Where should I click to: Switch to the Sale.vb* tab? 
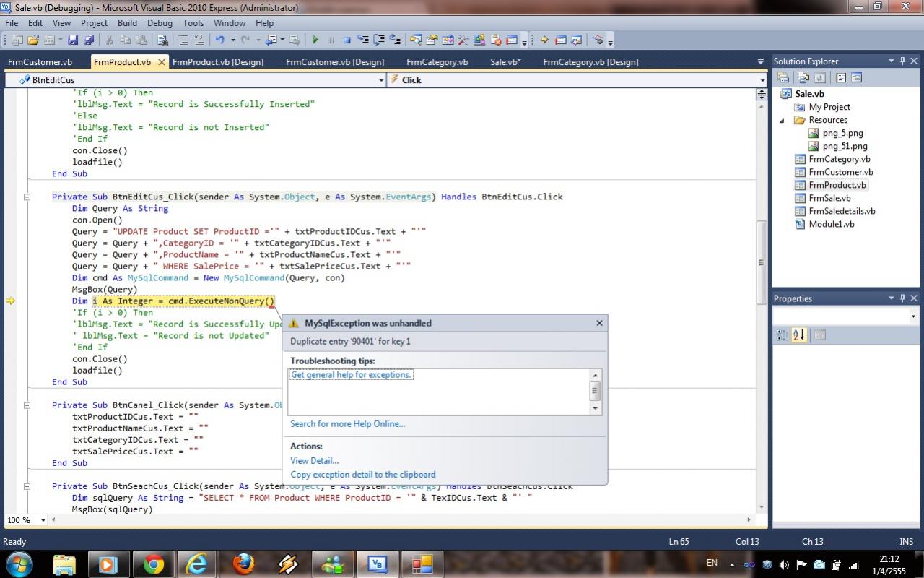coord(505,62)
